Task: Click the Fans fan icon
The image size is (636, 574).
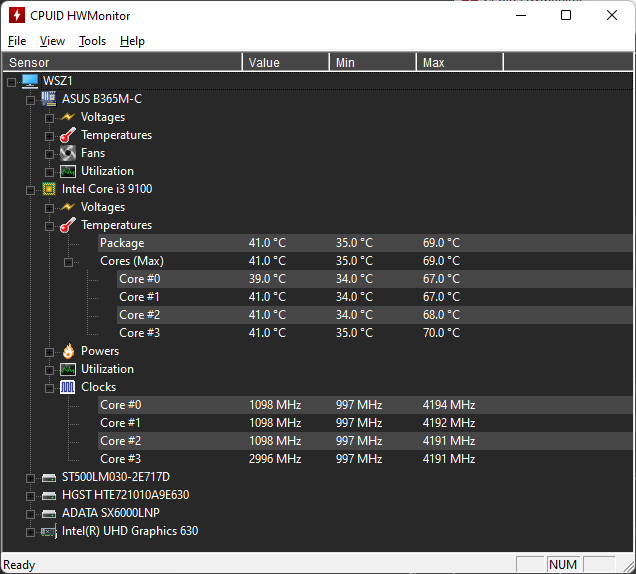Action: click(x=68, y=153)
